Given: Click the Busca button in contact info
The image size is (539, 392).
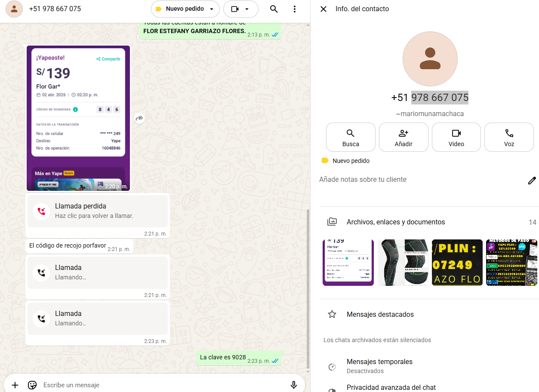Looking at the screenshot, I should pyautogui.click(x=351, y=137).
